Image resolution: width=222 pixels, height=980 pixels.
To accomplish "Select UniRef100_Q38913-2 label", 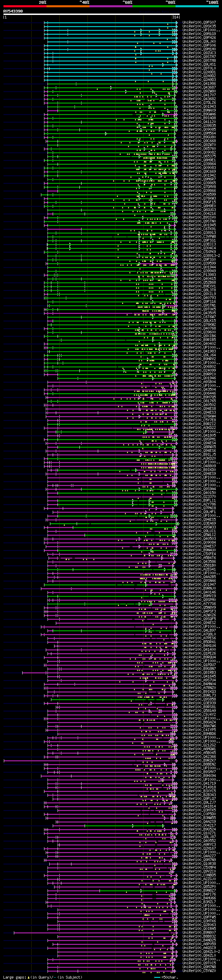I will point(201,256).
